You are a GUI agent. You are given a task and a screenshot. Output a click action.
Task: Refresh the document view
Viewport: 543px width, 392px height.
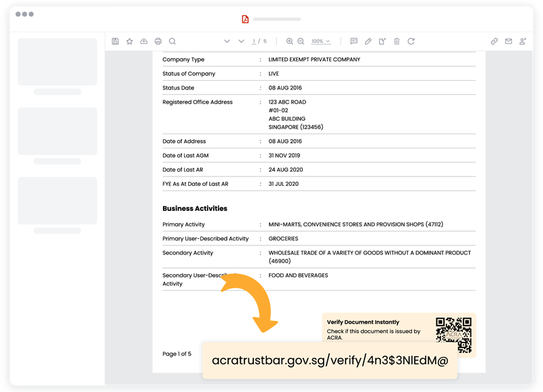click(x=411, y=41)
